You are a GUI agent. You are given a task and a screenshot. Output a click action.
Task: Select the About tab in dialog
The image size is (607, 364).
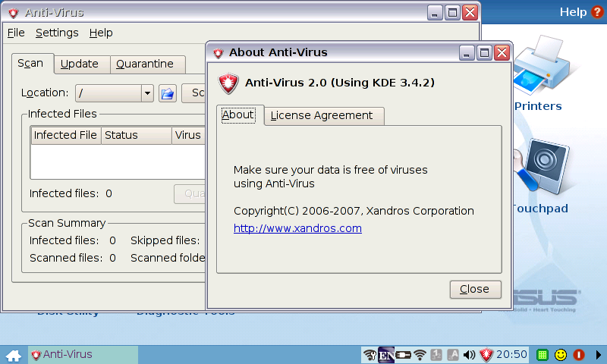(240, 115)
